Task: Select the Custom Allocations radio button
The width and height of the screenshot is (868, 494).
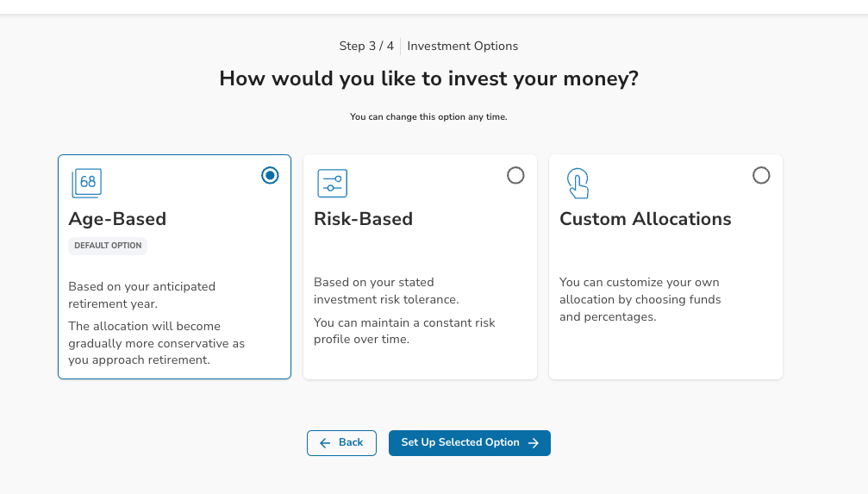Action: [x=761, y=176]
